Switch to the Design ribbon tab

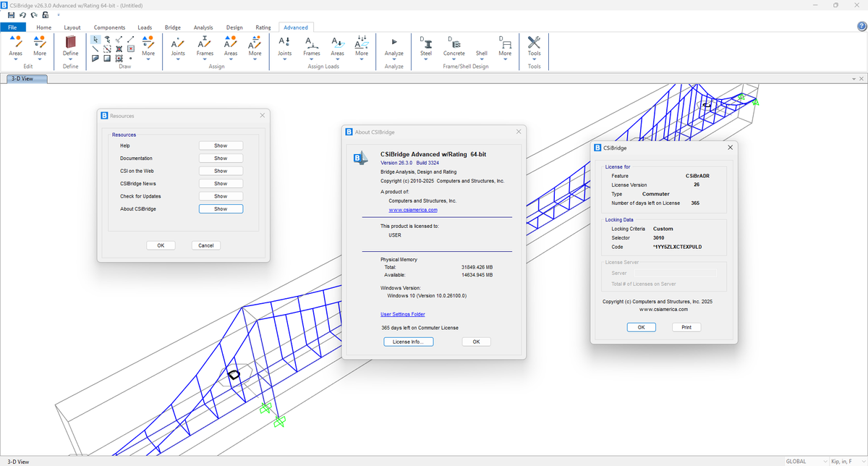click(234, 27)
